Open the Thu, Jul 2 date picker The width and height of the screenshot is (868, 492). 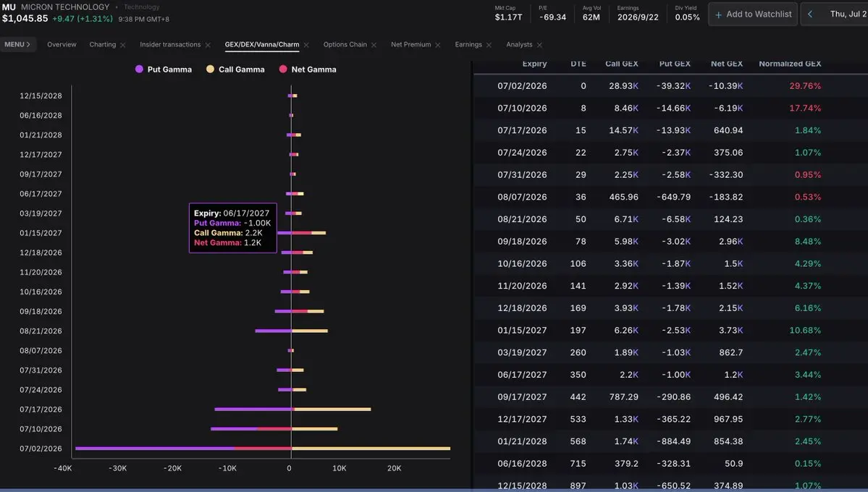(848, 14)
